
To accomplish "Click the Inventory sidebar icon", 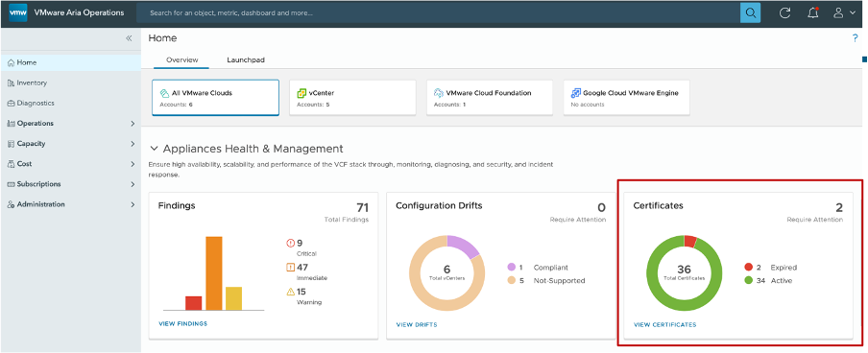I will coord(12,83).
